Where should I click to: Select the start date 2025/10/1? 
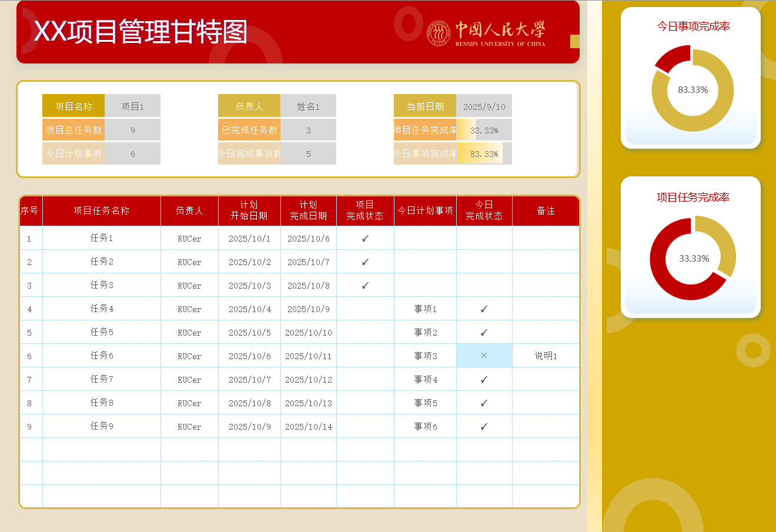click(x=249, y=238)
